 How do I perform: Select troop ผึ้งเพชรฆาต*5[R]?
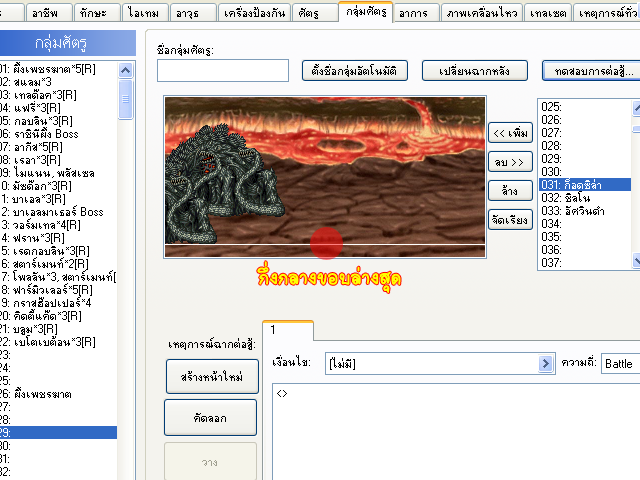[58, 69]
